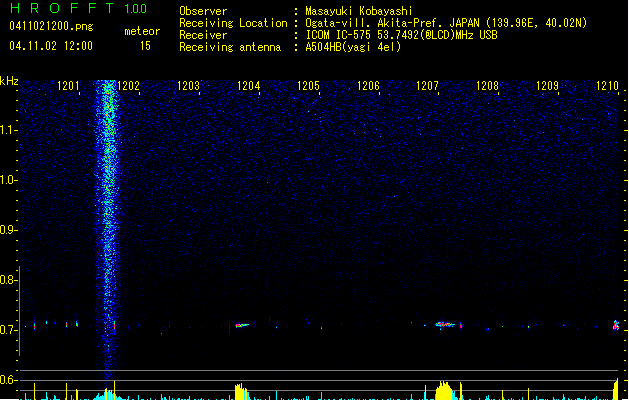Click time marker 1209
This screenshot has height=400, width=629.
(x=547, y=85)
